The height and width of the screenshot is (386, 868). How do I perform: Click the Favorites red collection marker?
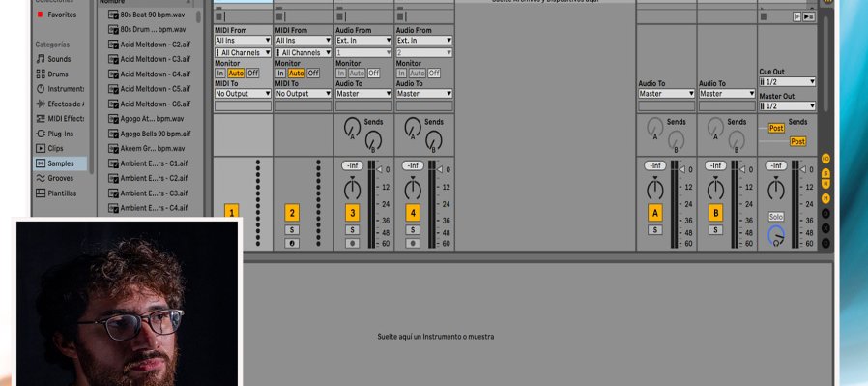(x=40, y=15)
